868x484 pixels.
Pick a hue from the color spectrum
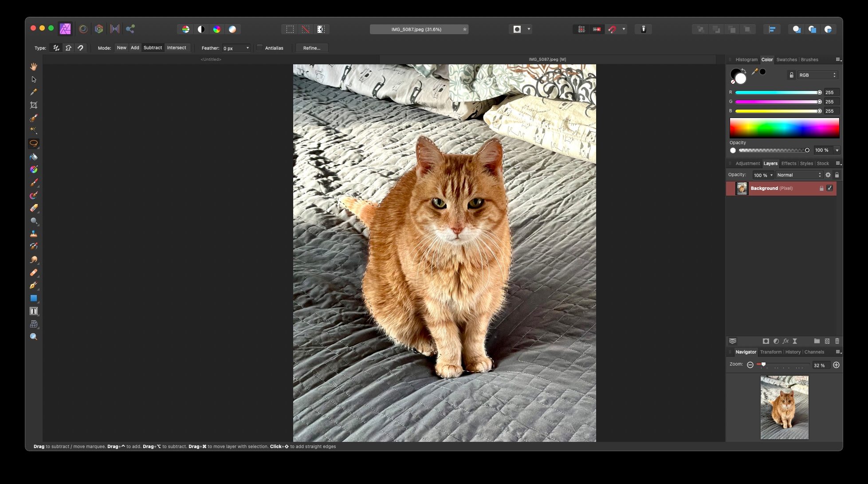pyautogui.click(x=784, y=128)
